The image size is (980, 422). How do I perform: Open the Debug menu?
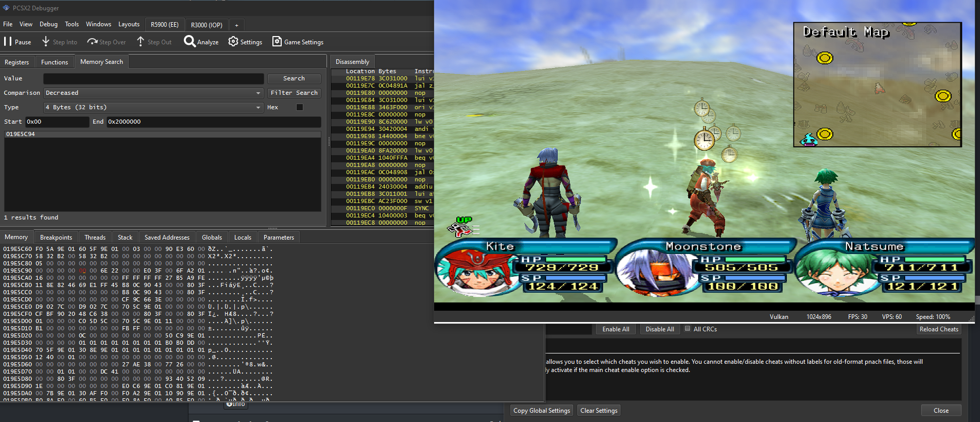coord(48,24)
